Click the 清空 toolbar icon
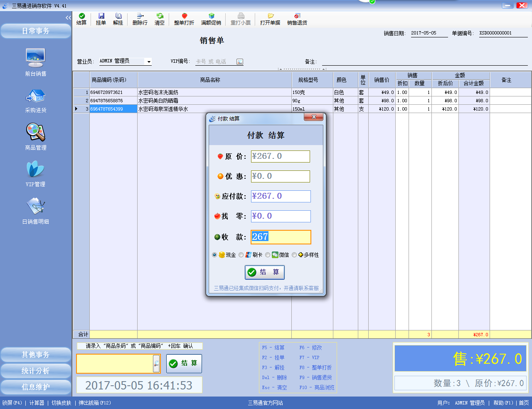 tap(160, 19)
